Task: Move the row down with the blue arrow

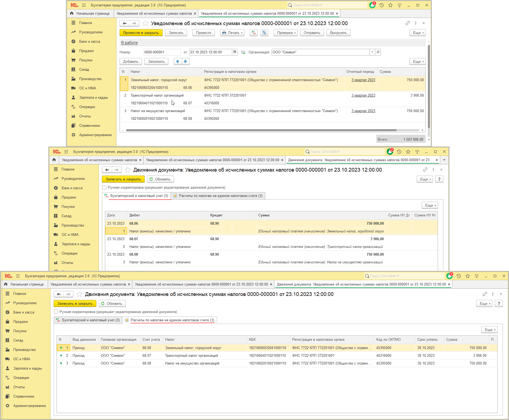Action: tap(186, 62)
